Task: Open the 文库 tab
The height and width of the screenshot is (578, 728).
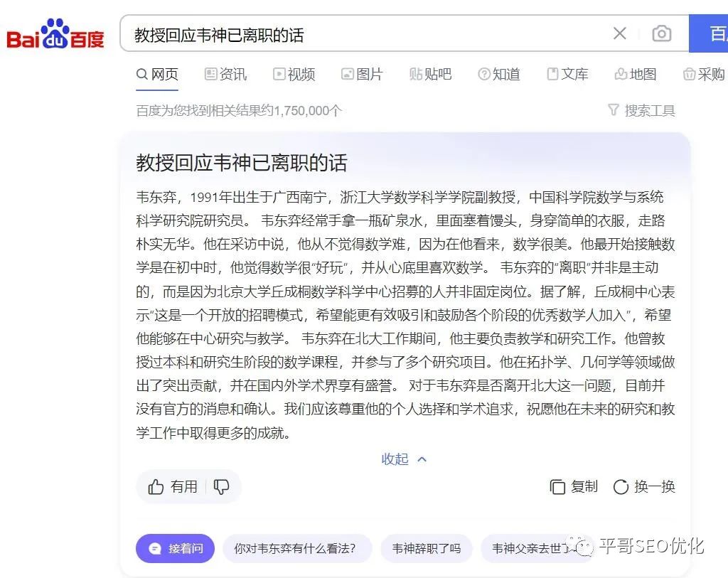Action: 567,74
